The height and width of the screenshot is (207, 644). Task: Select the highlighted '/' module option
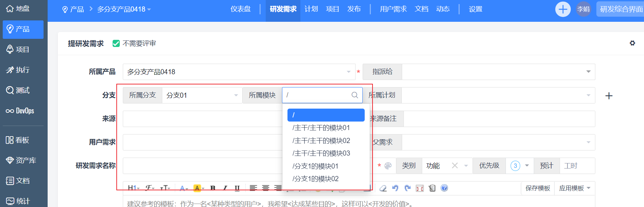pyautogui.click(x=326, y=115)
